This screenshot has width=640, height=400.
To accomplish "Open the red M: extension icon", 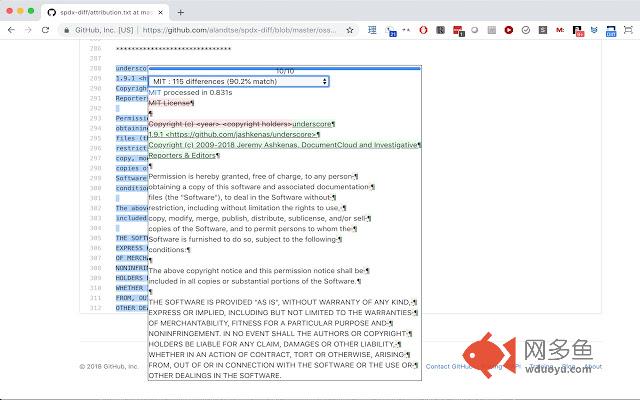I will tap(560, 30).
